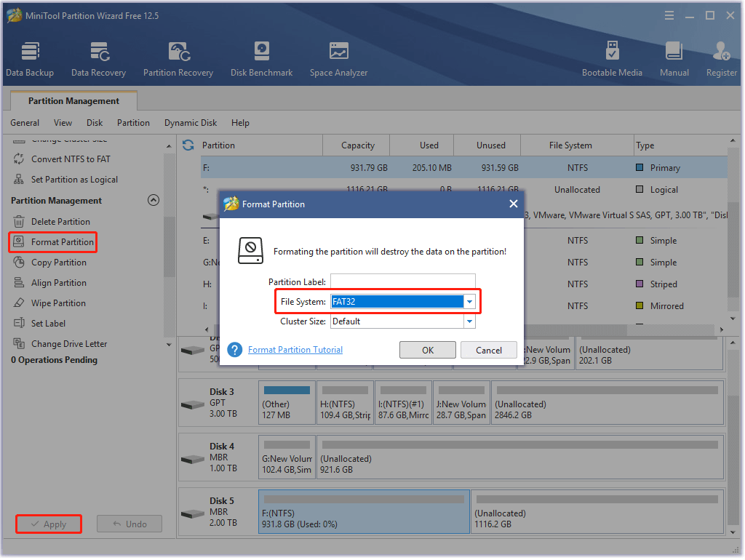This screenshot has height=560, width=745.
Task: Open the Data Backup tool
Action: (x=30, y=57)
